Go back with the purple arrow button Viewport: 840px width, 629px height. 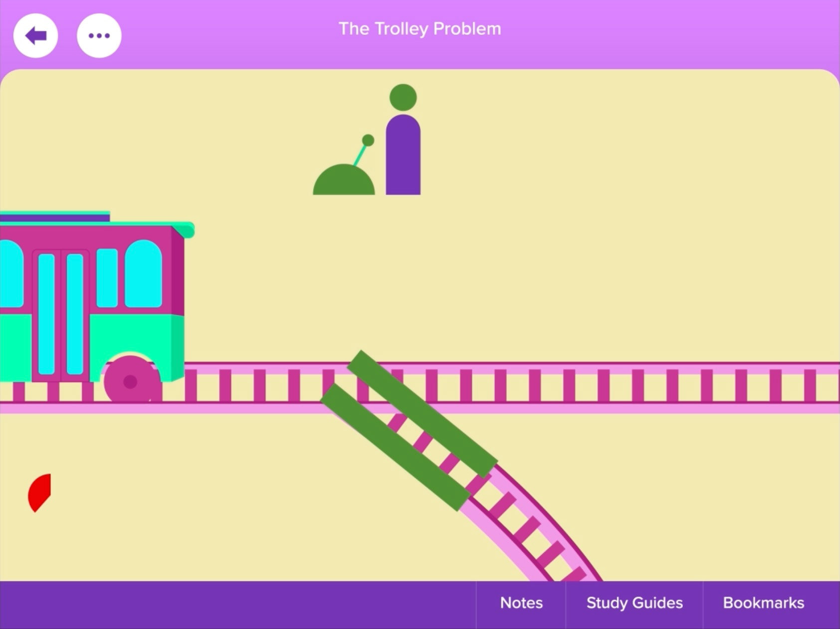(35, 35)
